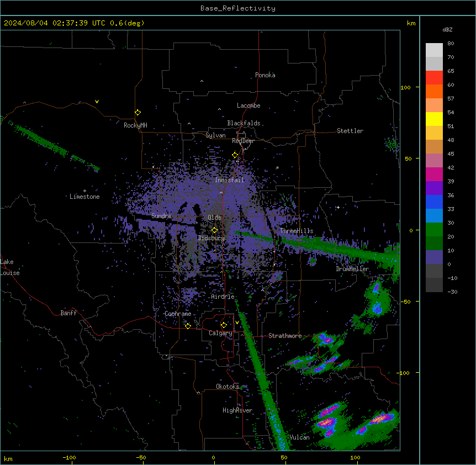Click the white caret marker left of Lacombe
The image size is (476, 465).
(219, 109)
